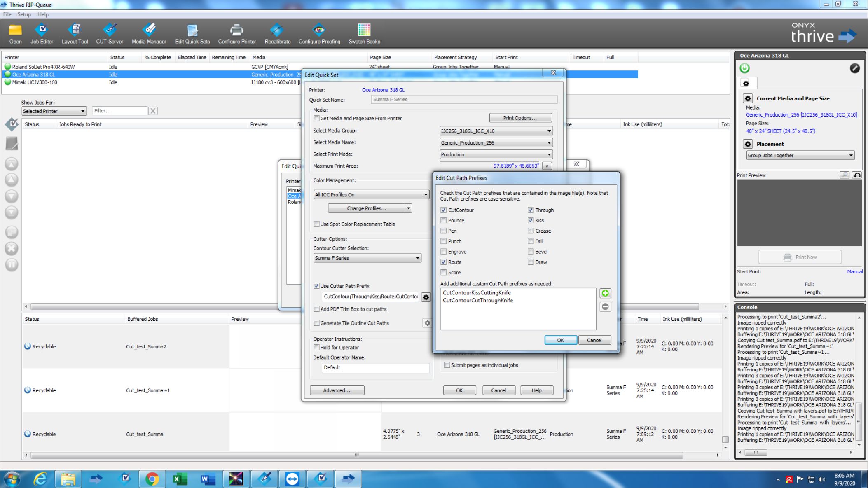Click Edit Quick Sets toolbar icon
The height and width of the screenshot is (488, 868).
tap(192, 34)
